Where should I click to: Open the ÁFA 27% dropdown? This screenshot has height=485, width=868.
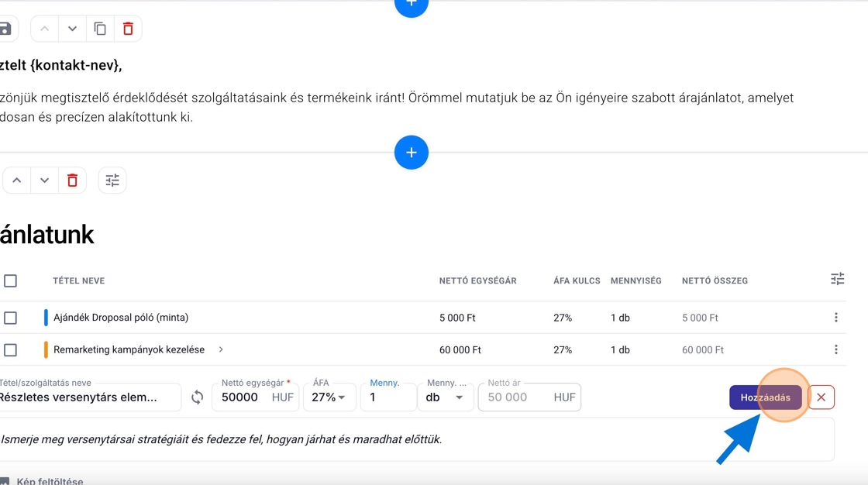click(x=329, y=397)
